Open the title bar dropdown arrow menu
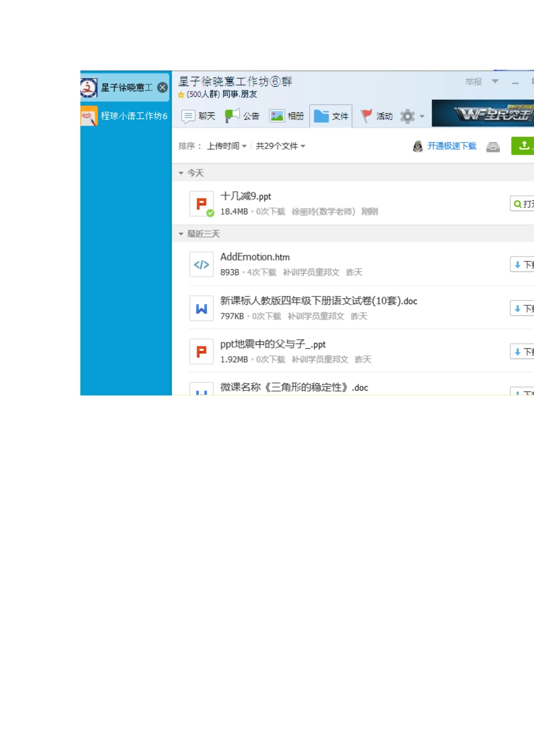Viewport: 534px width, 756px height. [495, 82]
